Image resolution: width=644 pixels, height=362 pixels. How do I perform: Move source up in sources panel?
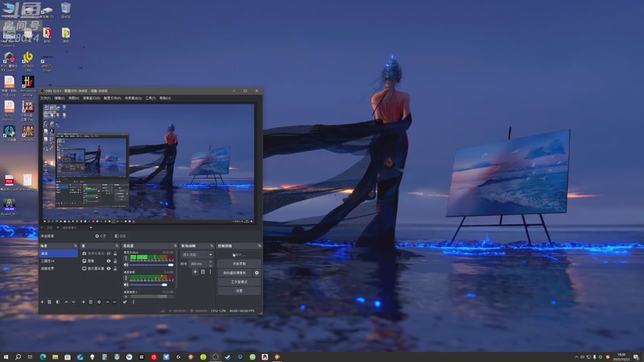tap(108, 302)
